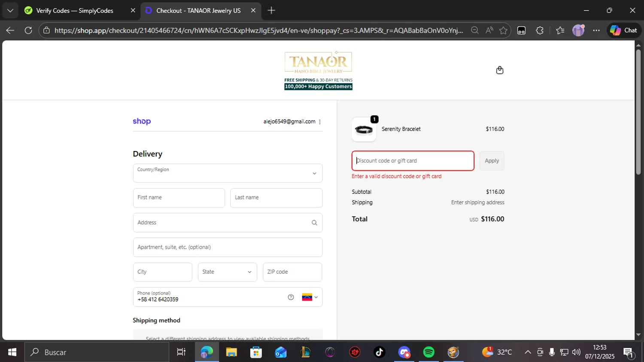The image size is (644, 362).
Task: Click the Read aloud icon
Action: 489,30
